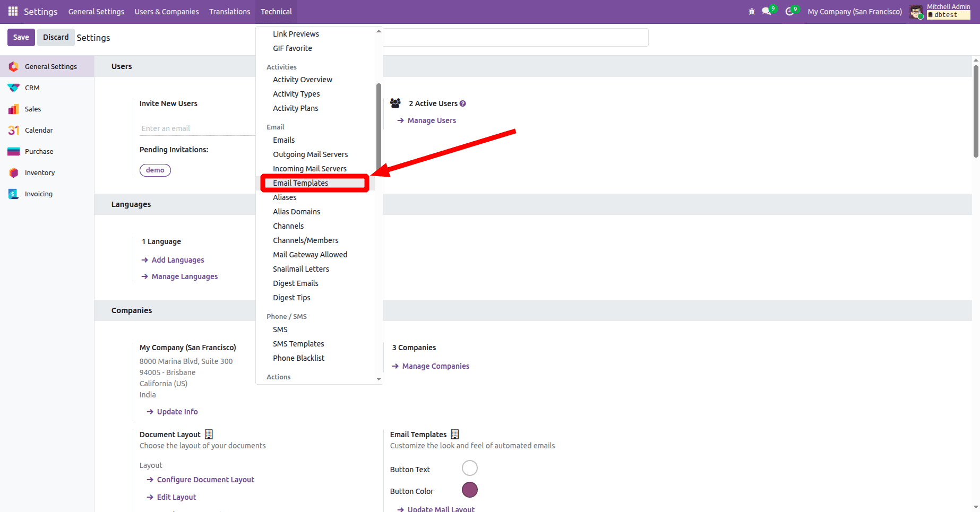Click the pending invitation demo tag

coord(155,170)
